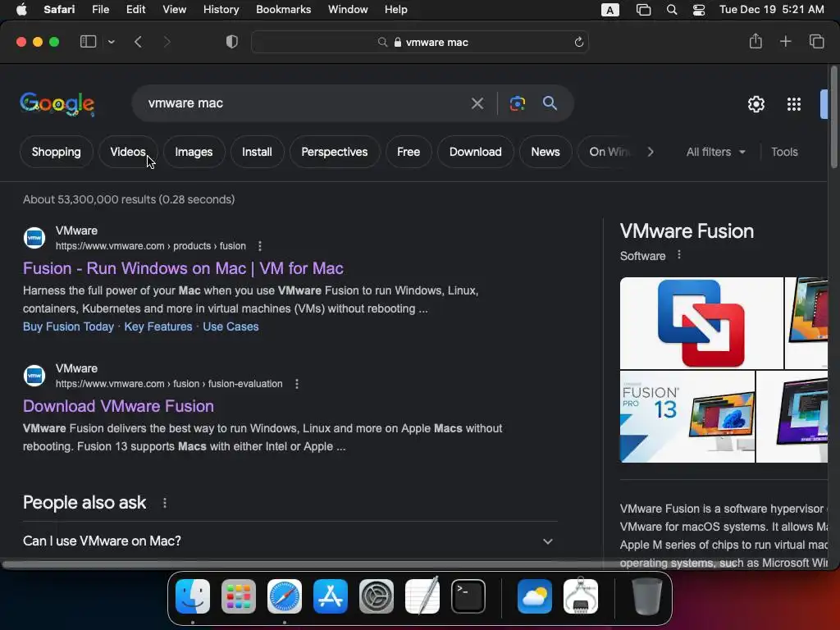Select the Shopping filter chip
The width and height of the screenshot is (840, 630).
coord(57,152)
